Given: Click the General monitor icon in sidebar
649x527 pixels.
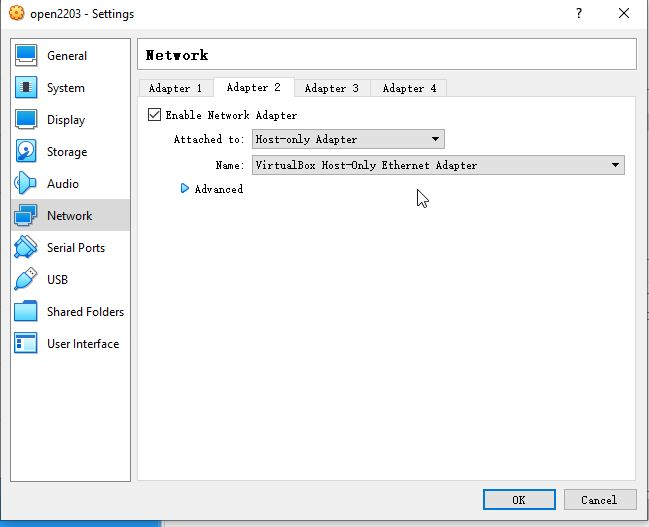Looking at the screenshot, I should tap(26, 55).
